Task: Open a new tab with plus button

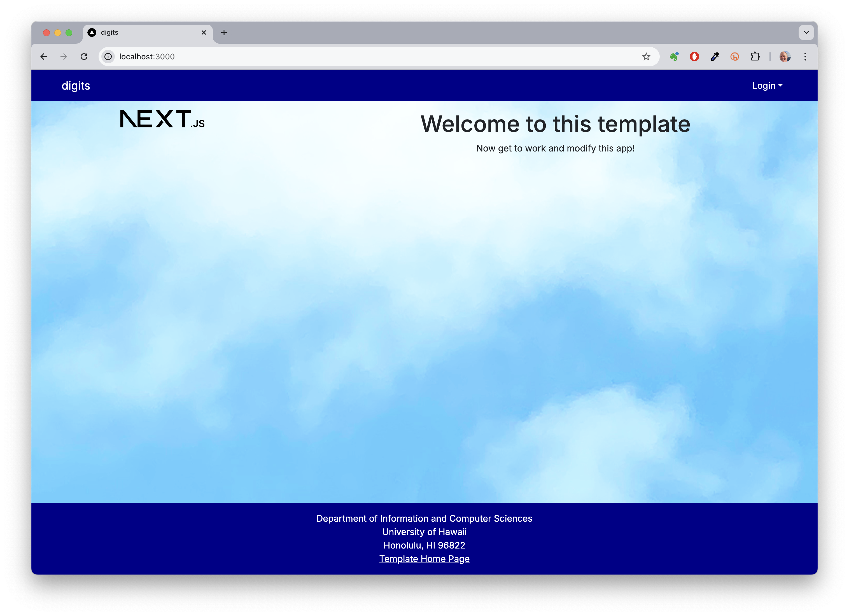Action: coord(224,32)
